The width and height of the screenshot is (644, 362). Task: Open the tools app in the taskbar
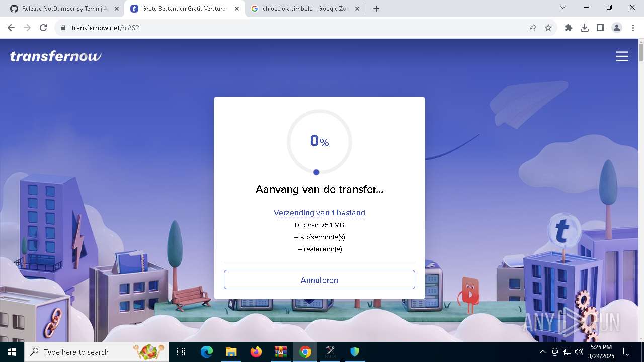(x=330, y=352)
